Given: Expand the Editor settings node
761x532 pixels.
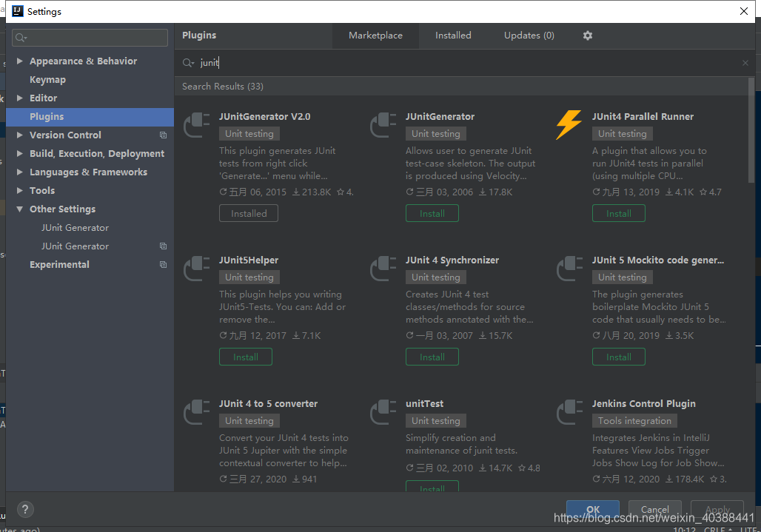Looking at the screenshot, I should 20,98.
